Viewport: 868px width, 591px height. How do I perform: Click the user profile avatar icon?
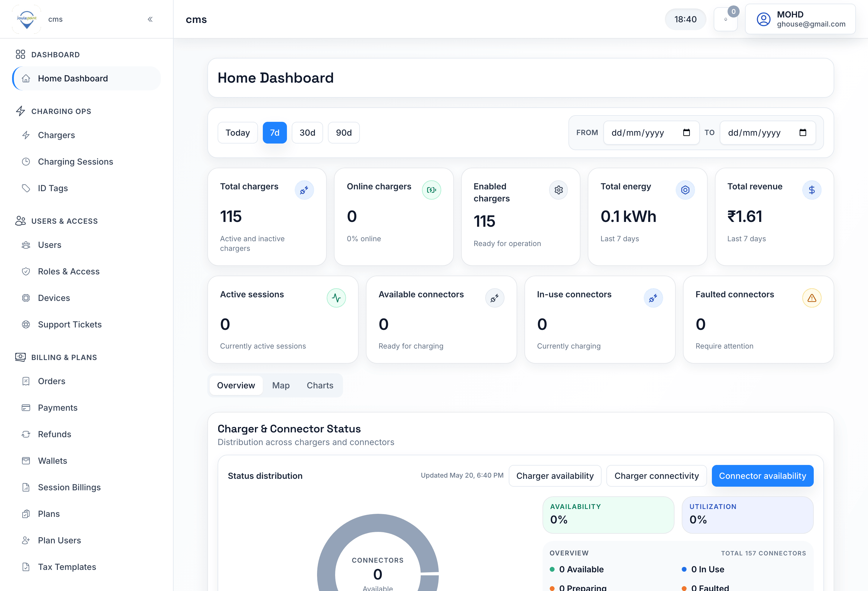pyautogui.click(x=763, y=19)
